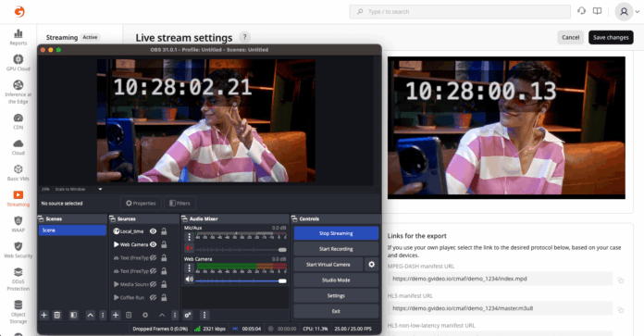
Task: Select the Scene item in Scenes list
Action: (x=72, y=230)
